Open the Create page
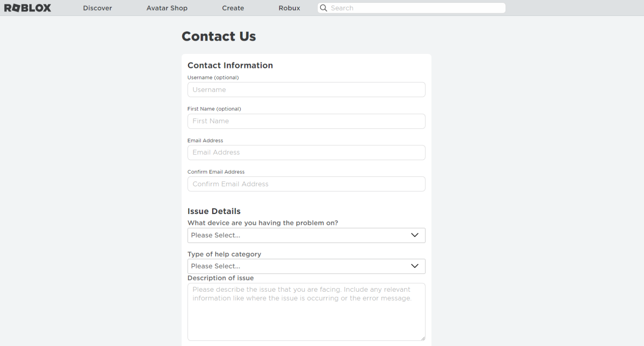 tap(233, 8)
